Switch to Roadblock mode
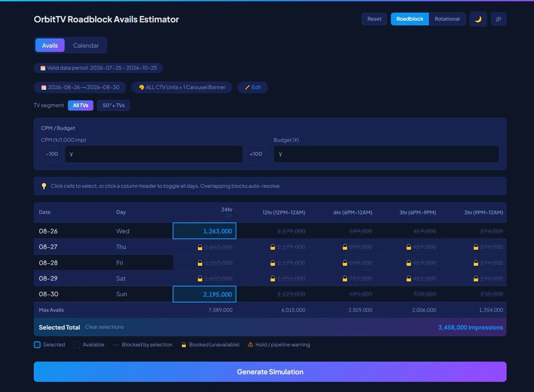 coord(410,19)
